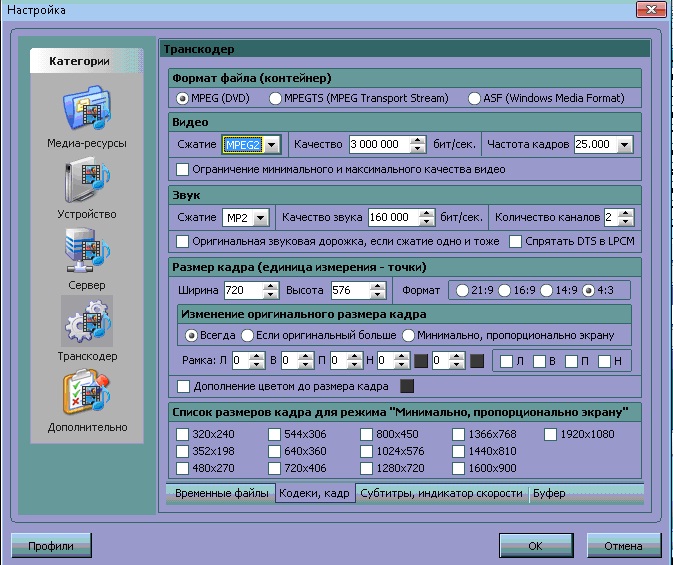This screenshot has width=673, height=565.
Task: Decrease video Качество bitrate with down arrow
Action: click(x=417, y=149)
